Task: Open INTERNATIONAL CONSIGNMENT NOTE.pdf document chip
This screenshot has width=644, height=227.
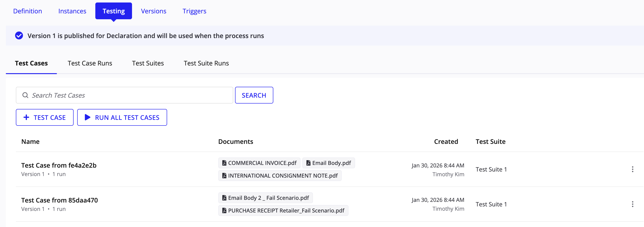Action: 280,176
